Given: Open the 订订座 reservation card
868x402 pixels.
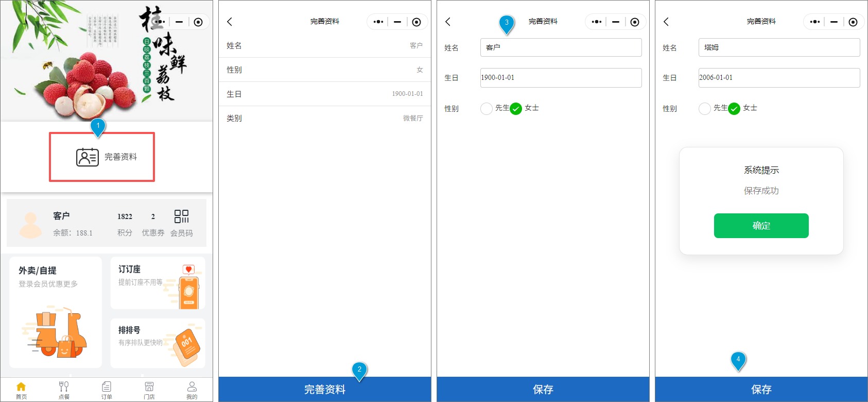Looking at the screenshot, I should [158, 283].
